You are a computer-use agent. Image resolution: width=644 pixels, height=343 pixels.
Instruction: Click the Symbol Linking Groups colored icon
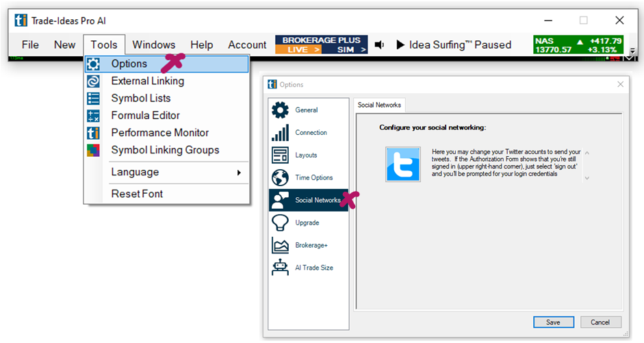click(x=93, y=151)
